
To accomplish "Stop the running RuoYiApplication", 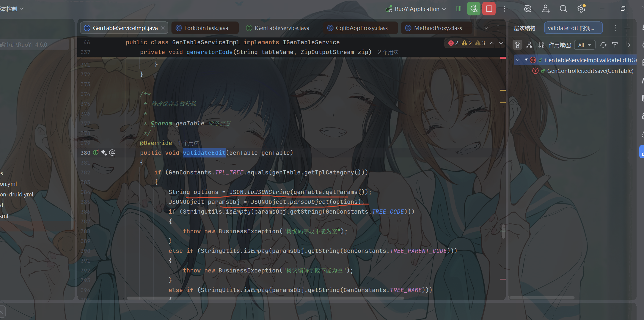I will pyautogui.click(x=489, y=9).
